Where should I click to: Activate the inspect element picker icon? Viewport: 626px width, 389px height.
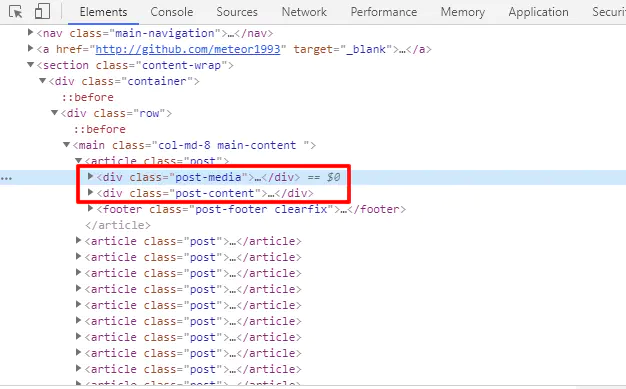click(16, 12)
